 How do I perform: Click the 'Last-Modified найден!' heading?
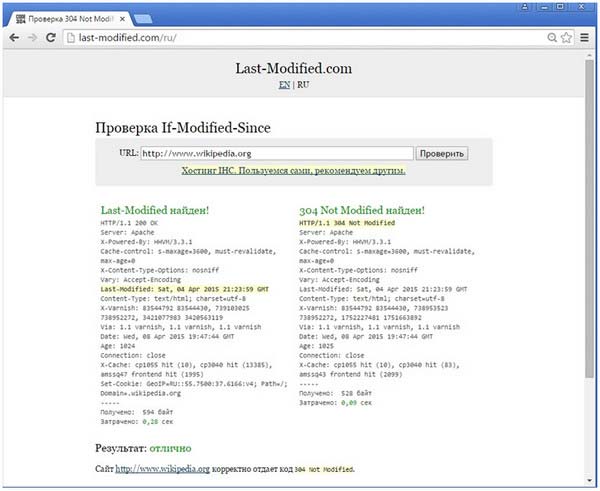(x=155, y=211)
